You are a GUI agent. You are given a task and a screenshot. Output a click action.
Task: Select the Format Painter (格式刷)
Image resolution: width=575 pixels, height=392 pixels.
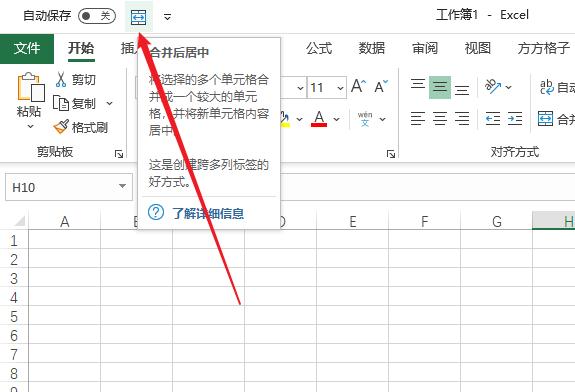[81, 127]
